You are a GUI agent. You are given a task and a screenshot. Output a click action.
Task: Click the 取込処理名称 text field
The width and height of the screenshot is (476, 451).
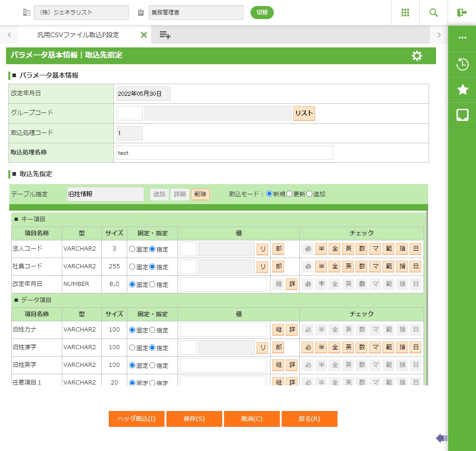(x=225, y=153)
